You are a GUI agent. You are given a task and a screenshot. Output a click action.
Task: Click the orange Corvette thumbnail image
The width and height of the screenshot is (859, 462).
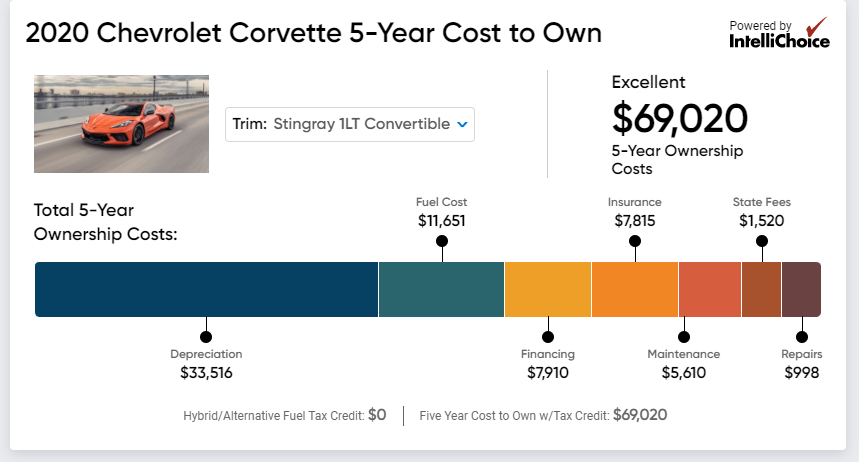click(121, 124)
